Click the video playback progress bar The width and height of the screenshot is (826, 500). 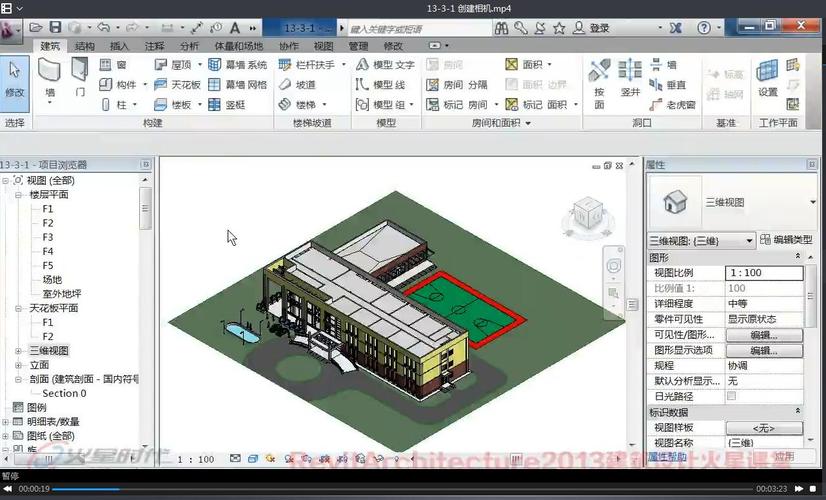[x=400, y=489]
